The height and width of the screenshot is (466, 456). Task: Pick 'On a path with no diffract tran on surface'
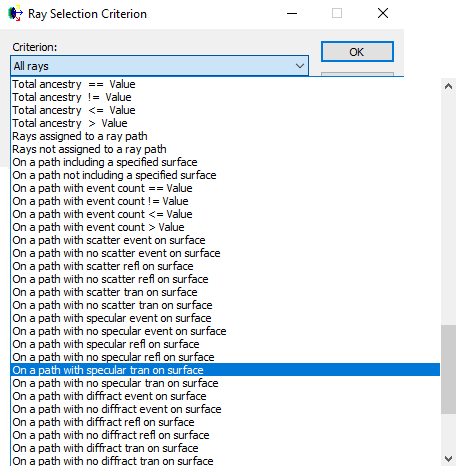226,461
